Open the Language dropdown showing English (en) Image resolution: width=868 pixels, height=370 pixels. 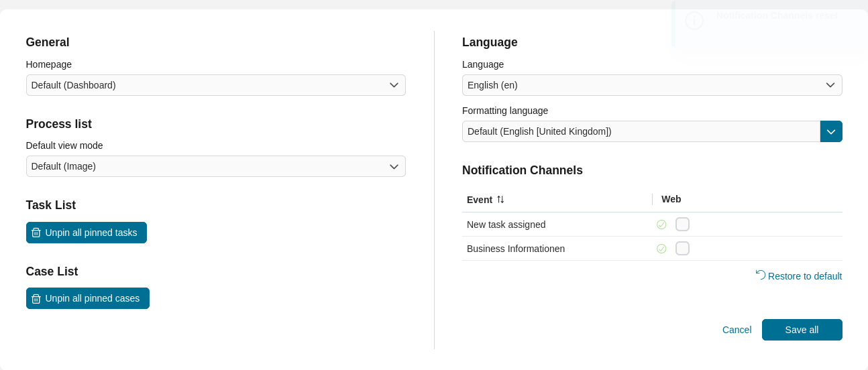652,85
